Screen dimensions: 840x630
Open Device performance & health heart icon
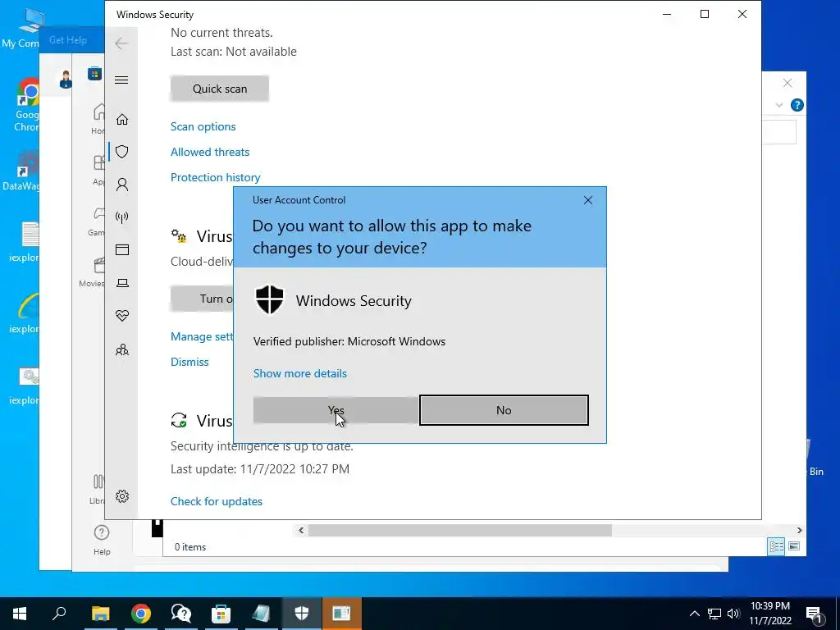122,316
